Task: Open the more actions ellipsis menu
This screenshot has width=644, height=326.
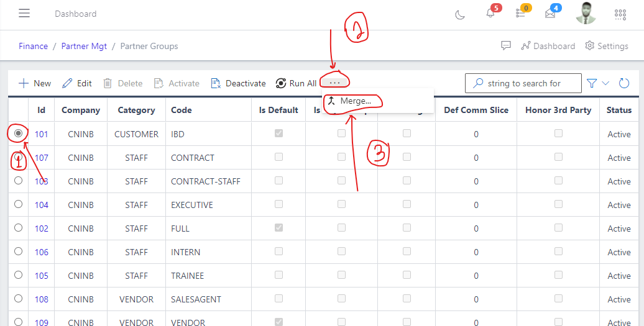Action: (x=335, y=83)
